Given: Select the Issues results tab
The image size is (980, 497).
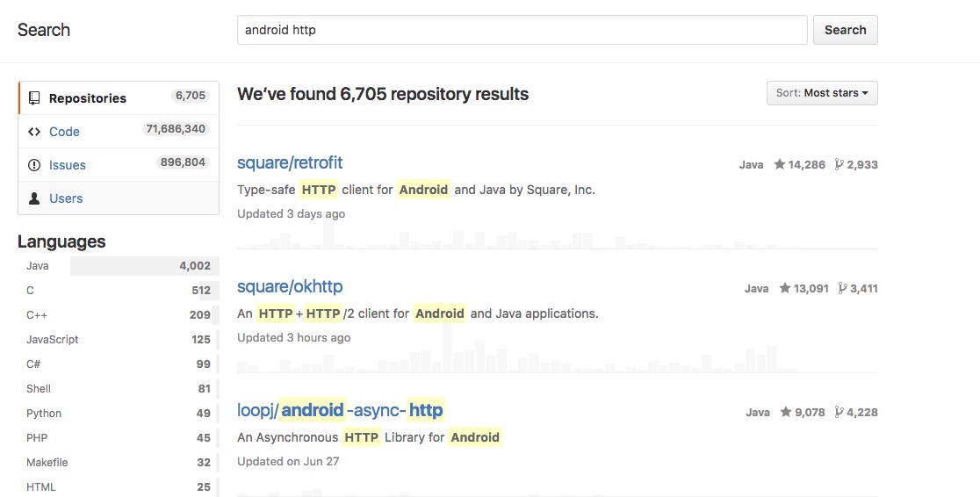Looking at the screenshot, I should [x=119, y=165].
